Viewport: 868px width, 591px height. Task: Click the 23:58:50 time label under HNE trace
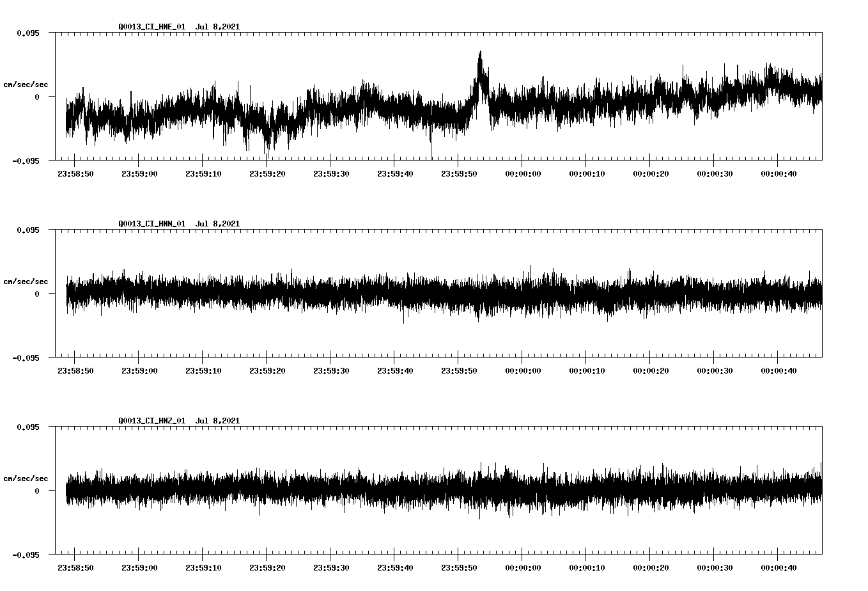point(75,172)
